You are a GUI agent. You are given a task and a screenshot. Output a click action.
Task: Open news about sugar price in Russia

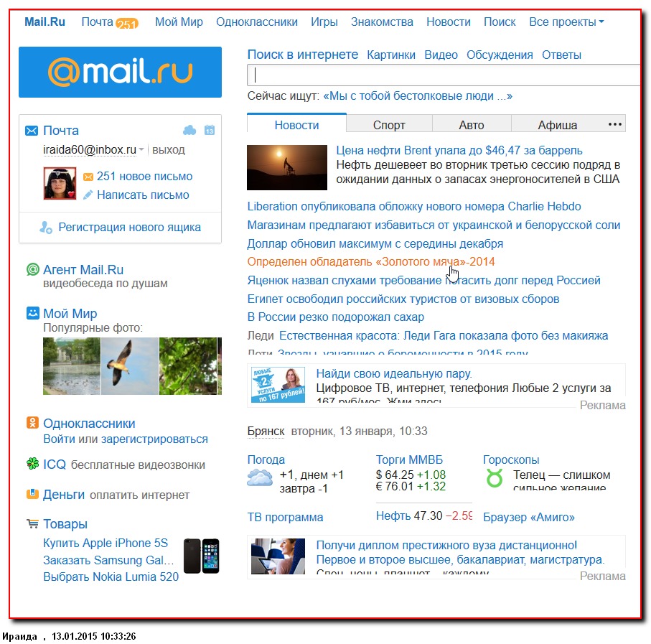click(x=335, y=317)
